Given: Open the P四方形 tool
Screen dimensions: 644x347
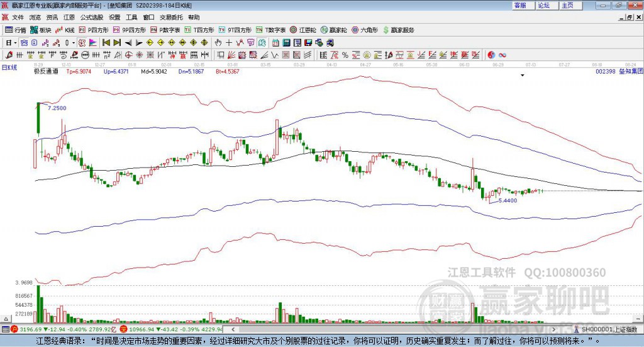Looking at the screenshot, I should point(94,30).
